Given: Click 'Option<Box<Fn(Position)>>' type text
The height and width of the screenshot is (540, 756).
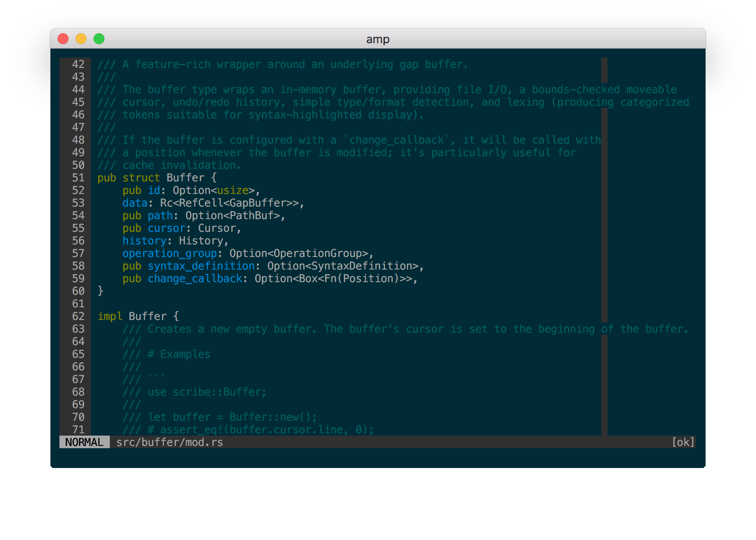Looking at the screenshot, I should click(333, 279).
